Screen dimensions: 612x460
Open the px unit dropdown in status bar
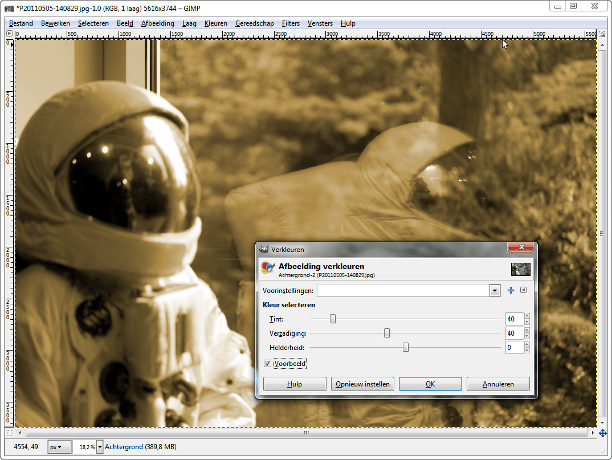coord(60,447)
